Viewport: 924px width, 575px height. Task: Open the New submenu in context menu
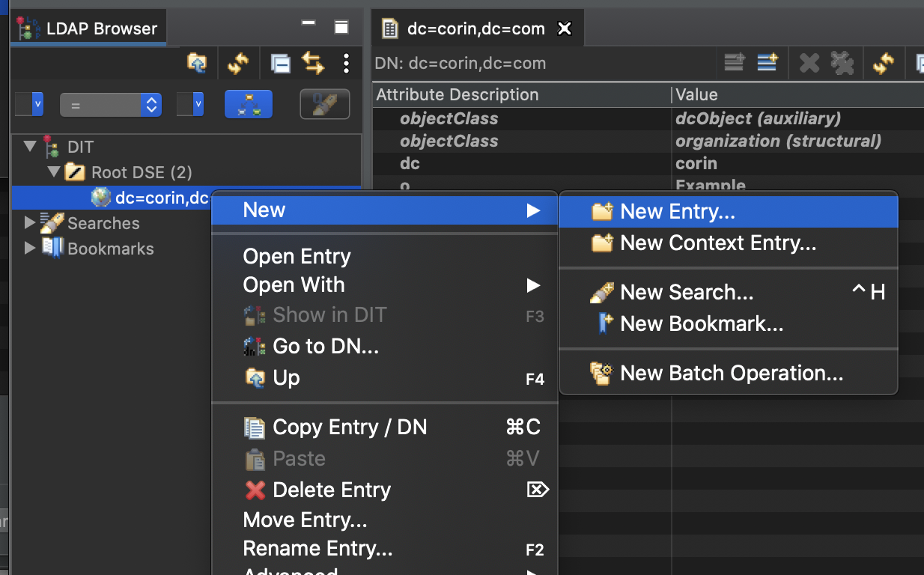385,210
